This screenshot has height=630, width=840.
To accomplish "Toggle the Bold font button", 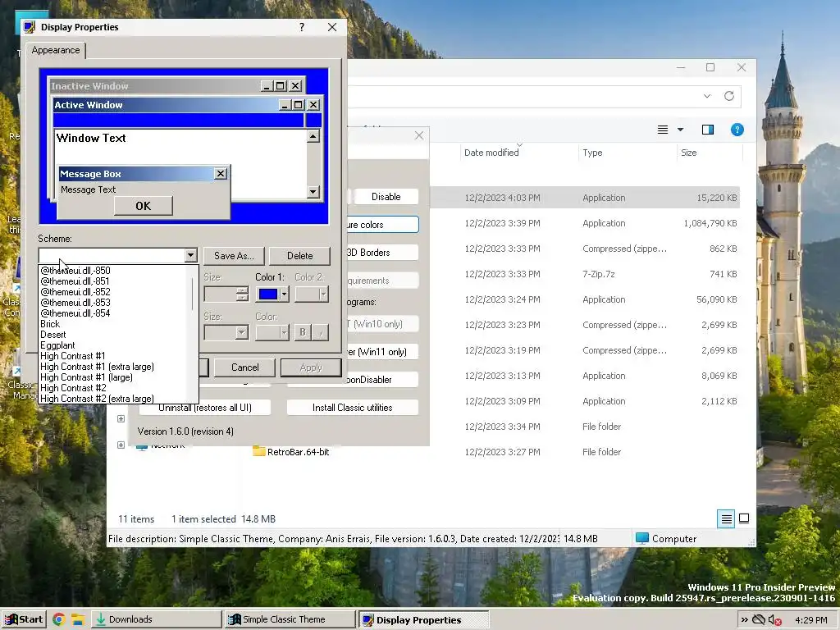I will pyautogui.click(x=302, y=333).
